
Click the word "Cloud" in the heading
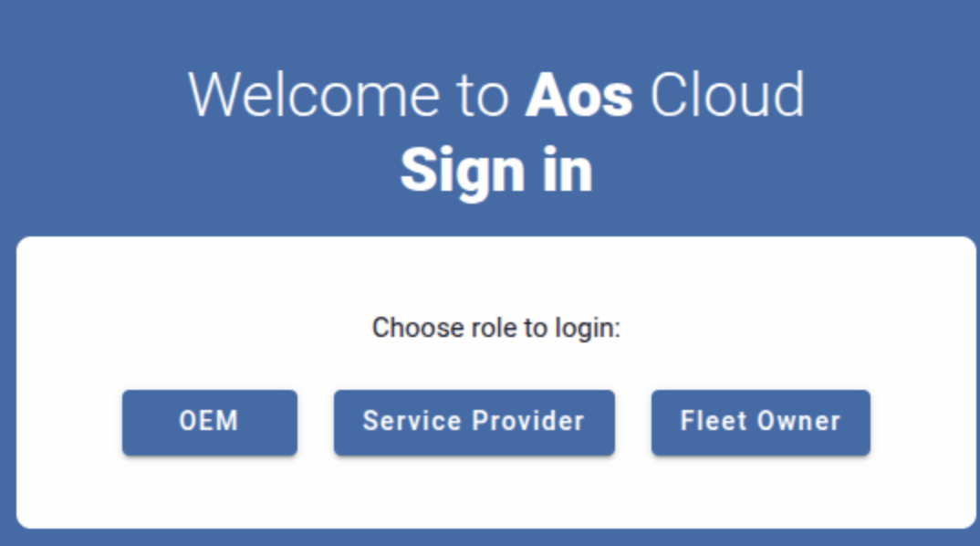[x=727, y=94]
